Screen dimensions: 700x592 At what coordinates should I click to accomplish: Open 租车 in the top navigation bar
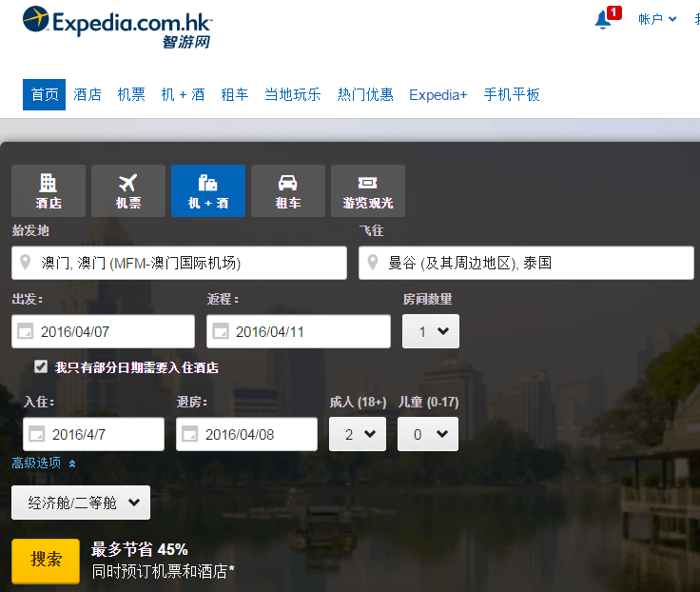pos(235,95)
